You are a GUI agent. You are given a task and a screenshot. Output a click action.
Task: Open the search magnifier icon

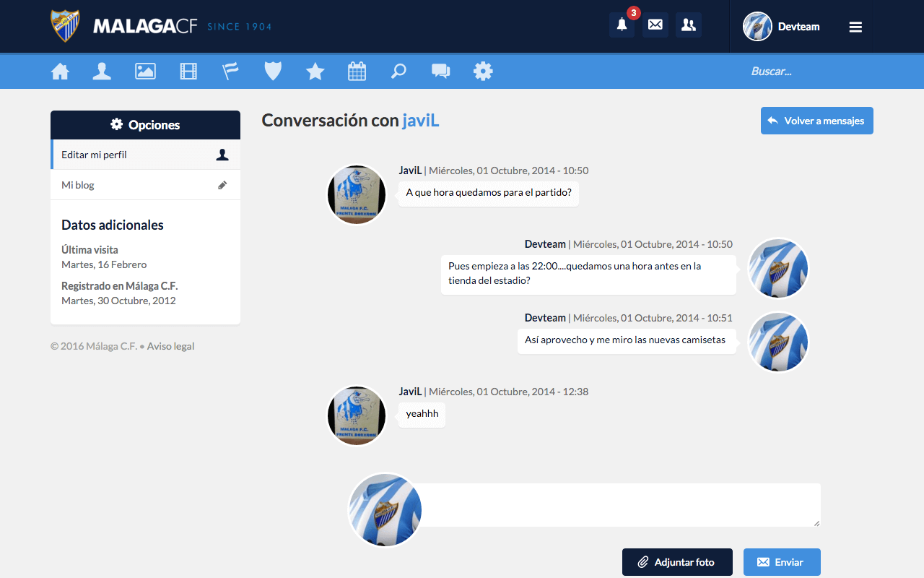[x=399, y=71]
